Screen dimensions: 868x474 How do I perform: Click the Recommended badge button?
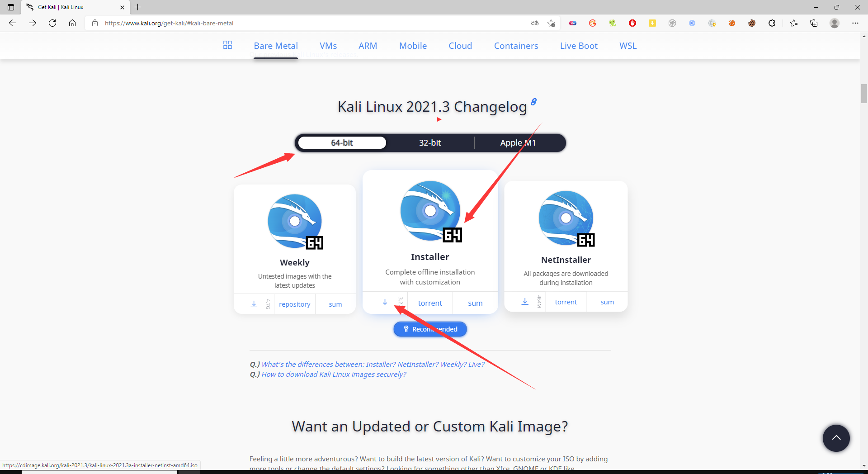pos(430,329)
